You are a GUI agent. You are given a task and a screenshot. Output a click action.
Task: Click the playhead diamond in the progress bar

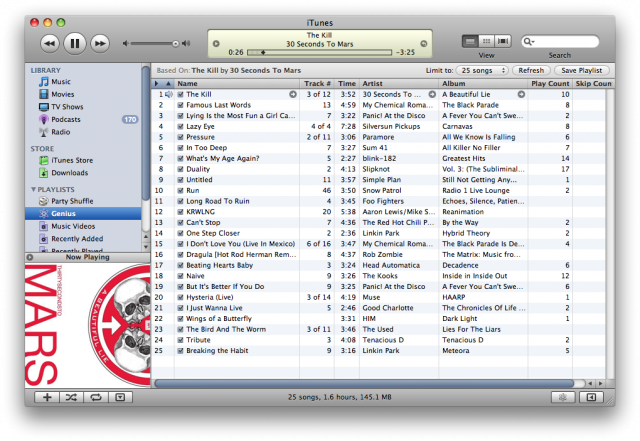pyautogui.click(x=263, y=52)
